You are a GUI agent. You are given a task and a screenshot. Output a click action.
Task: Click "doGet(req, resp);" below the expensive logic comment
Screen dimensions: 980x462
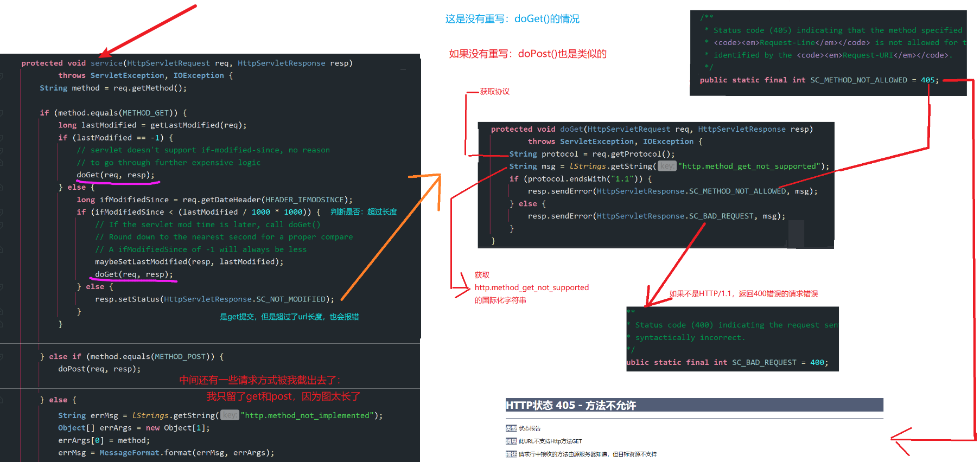116,175
